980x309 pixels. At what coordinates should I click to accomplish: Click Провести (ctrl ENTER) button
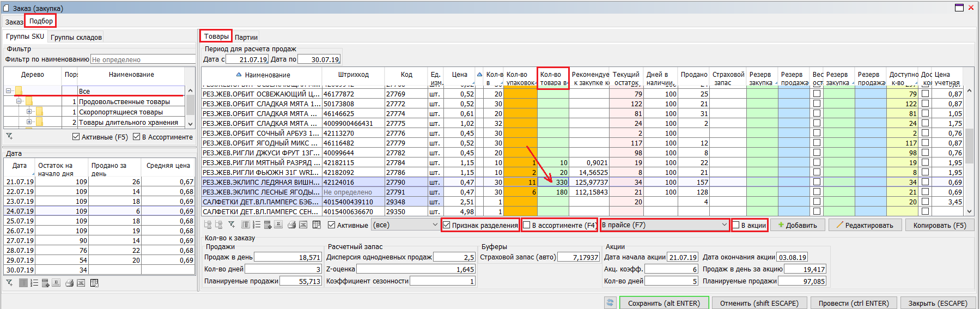(853, 303)
